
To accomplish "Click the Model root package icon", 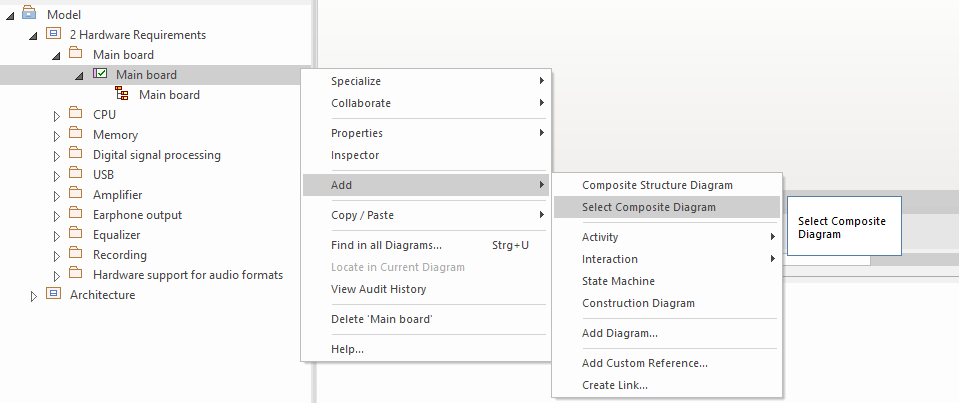I will coord(29,12).
